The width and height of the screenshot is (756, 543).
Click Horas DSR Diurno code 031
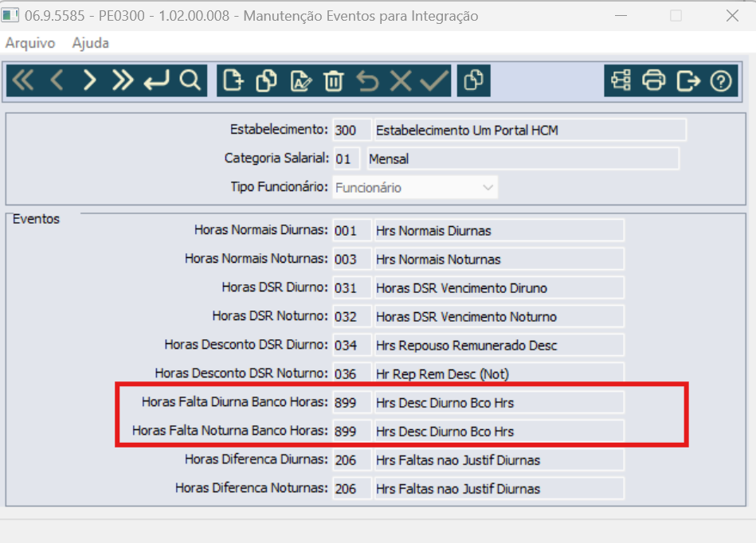[352, 288]
